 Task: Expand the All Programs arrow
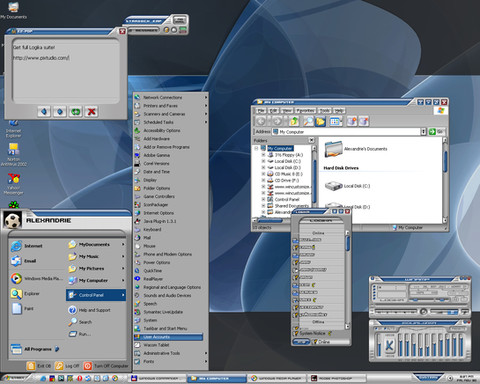(x=57, y=349)
